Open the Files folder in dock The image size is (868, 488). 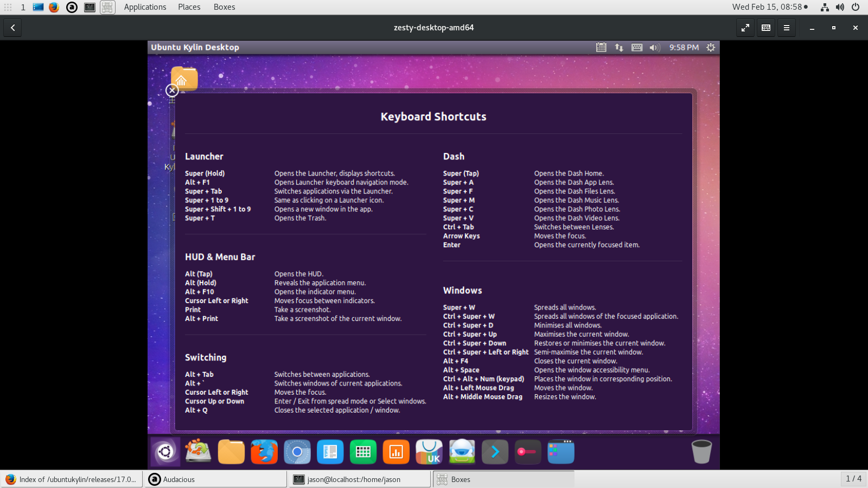point(231,452)
